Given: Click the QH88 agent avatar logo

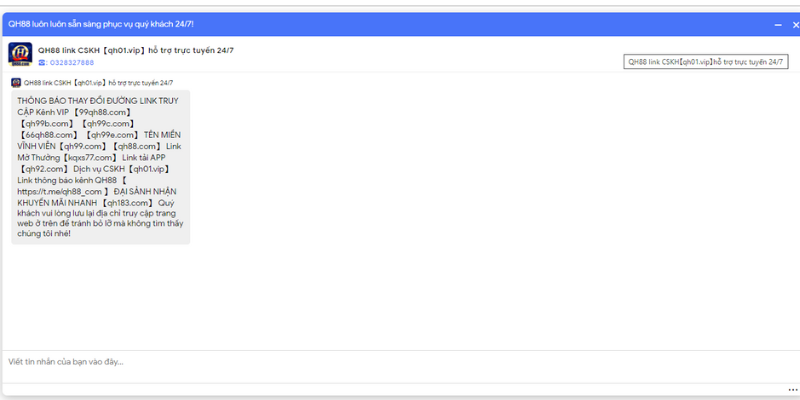Looking at the screenshot, I should click(x=20, y=54).
